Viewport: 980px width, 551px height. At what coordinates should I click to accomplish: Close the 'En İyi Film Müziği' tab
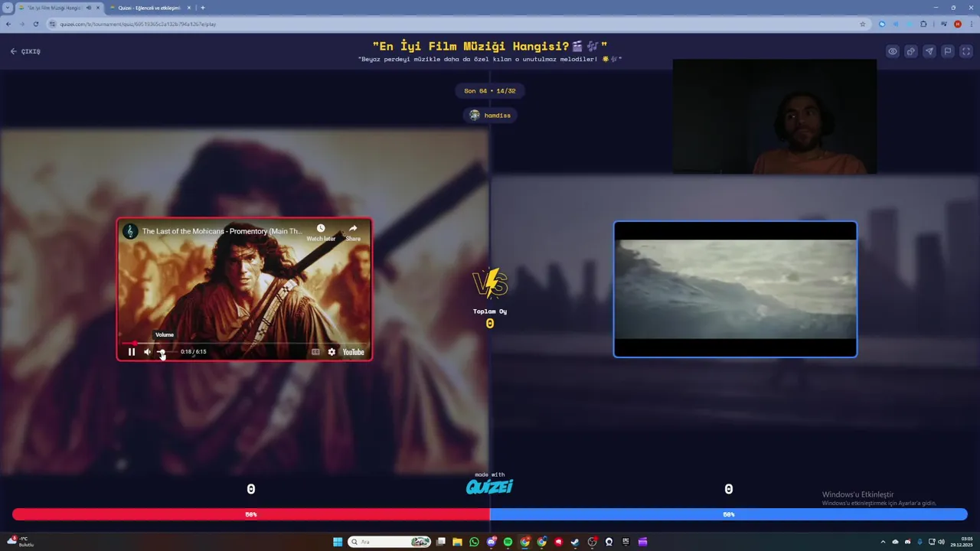[98, 8]
